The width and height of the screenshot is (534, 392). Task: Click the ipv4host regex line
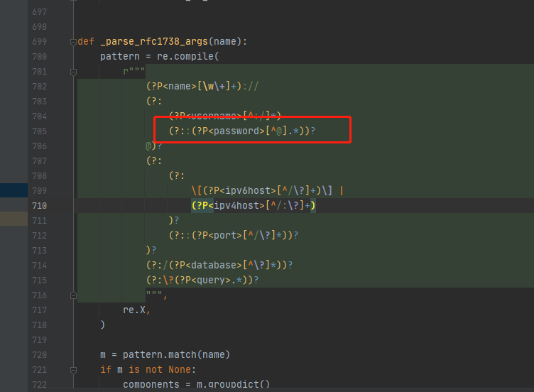(254, 206)
